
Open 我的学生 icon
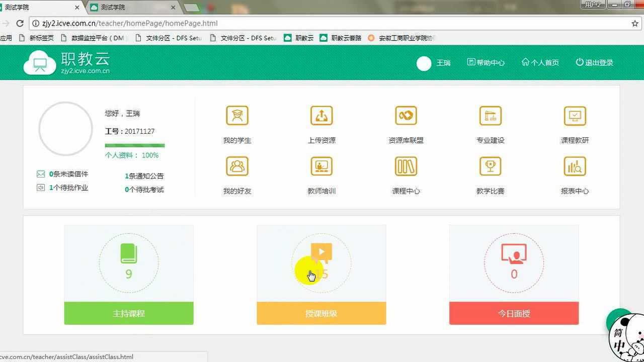[x=237, y=116]
